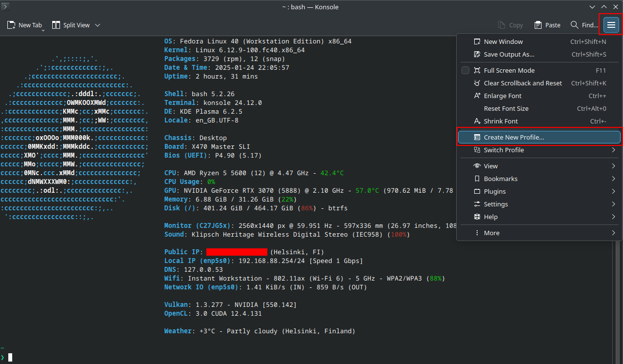The width and height of the screenshot is (623, 364).
Task: Toggle the Full Screen Mode checkbox
Action: (465, 70)
